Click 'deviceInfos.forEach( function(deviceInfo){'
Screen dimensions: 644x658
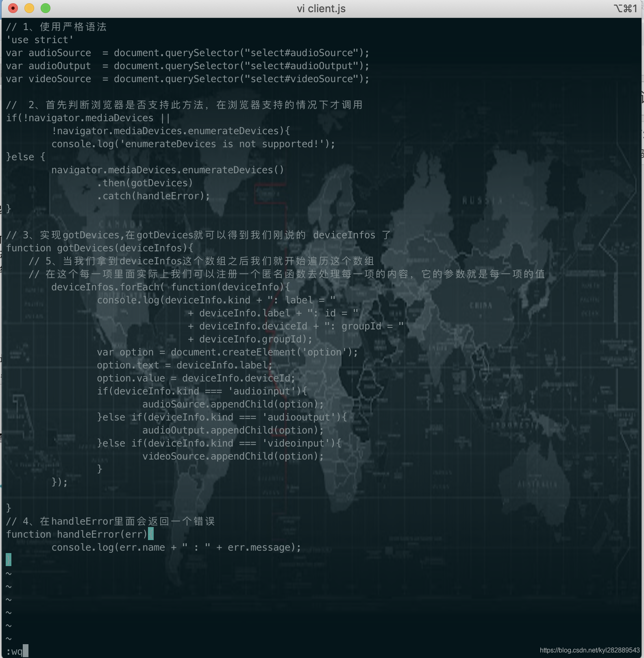pyautogui.click(x=170, y=287)
